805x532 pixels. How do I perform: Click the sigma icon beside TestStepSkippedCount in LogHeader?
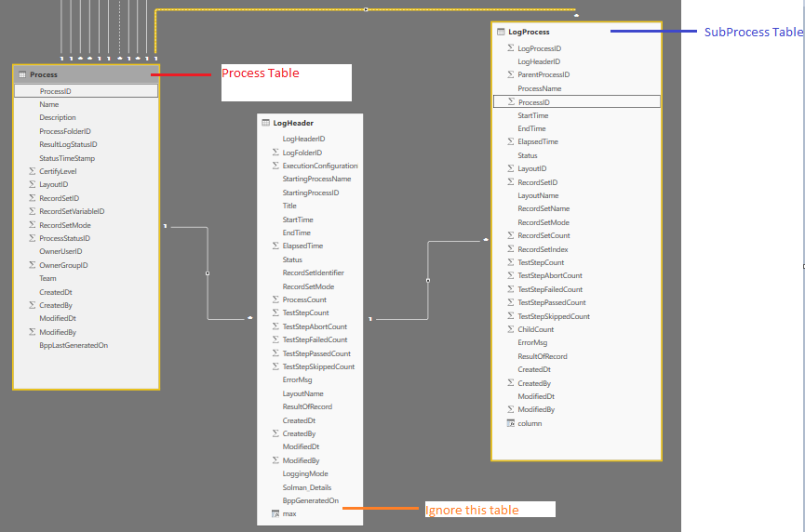pyautogui.click(x=275, y=366)
